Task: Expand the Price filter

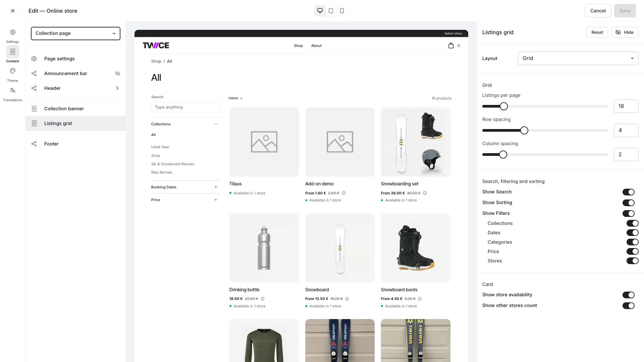Action: pyautogui.click(x=216, y=200)
